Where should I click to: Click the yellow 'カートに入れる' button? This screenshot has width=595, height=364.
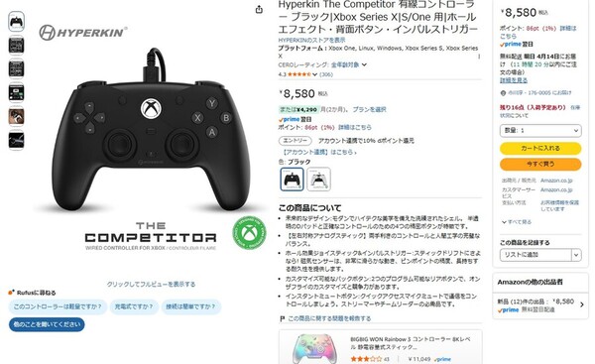(x=540, y=148)
